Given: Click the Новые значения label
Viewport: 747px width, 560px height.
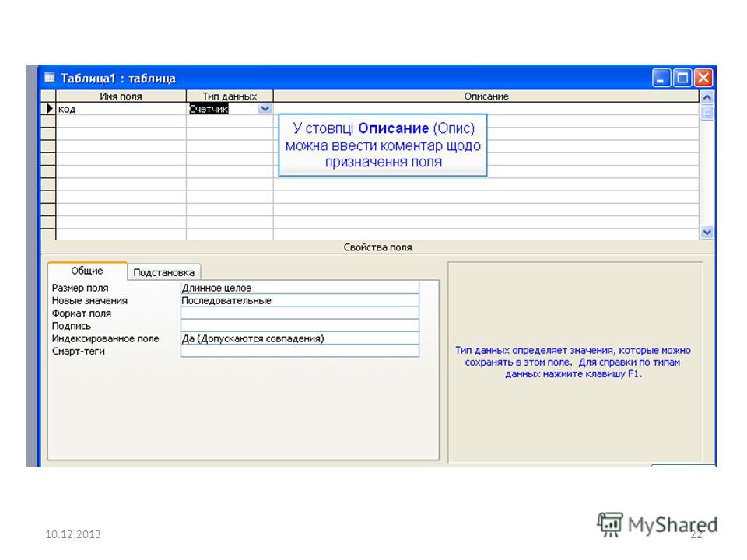Looking at the screenshot, I should pyautogui.click(x=89, y=300).
